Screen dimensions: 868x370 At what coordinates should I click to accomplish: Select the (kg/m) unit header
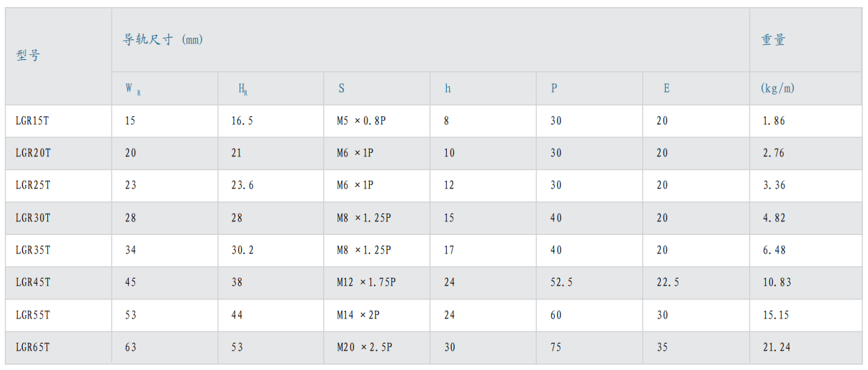(x=778, y=89)
